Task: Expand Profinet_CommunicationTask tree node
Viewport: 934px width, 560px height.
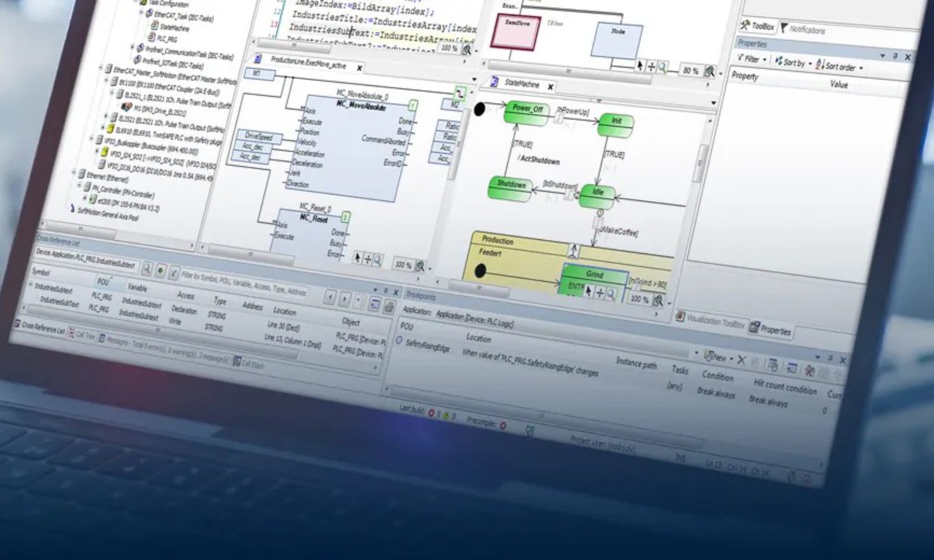Action: point(132,47)
